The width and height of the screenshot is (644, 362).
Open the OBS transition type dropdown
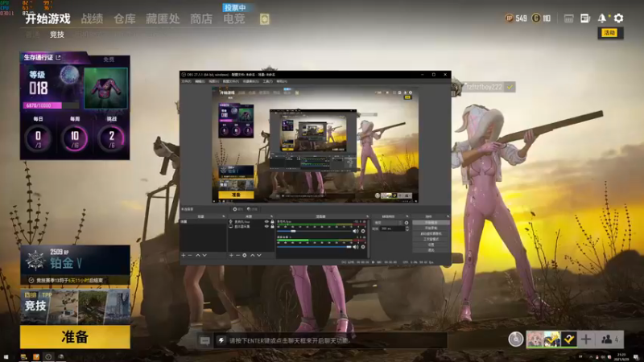click(388, 223)
